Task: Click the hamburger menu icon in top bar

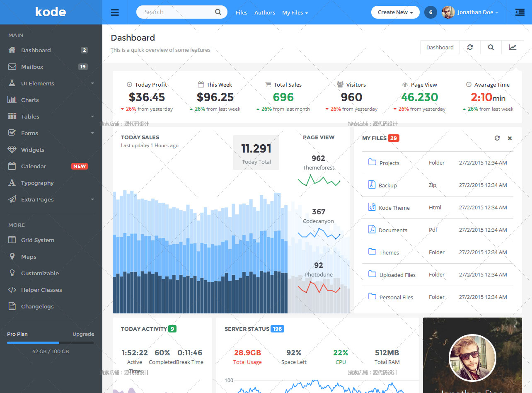Action: (115, 12)
